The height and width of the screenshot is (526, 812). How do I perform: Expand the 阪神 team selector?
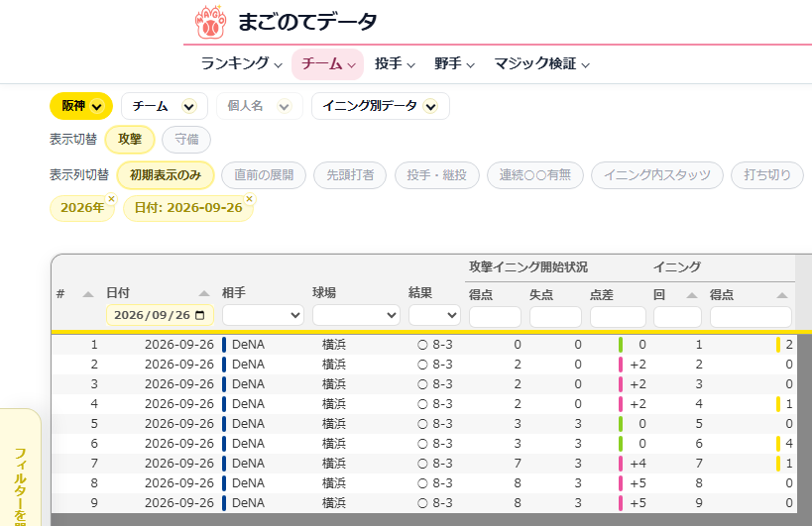point(81,106)
